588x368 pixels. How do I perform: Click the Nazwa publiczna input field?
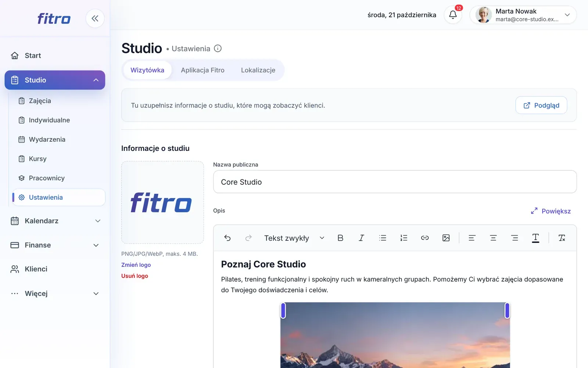pos(395,182)
